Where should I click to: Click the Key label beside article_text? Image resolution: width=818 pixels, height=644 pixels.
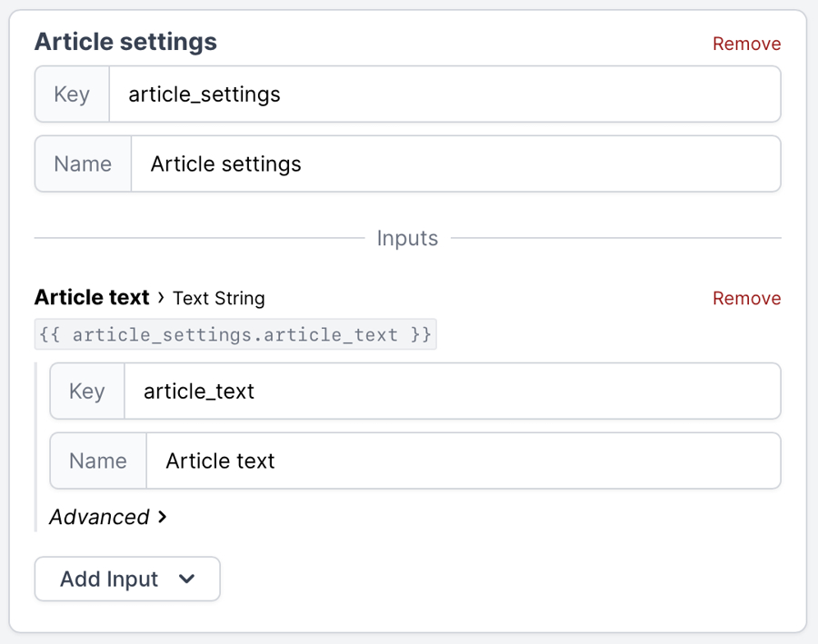(86, 391)
